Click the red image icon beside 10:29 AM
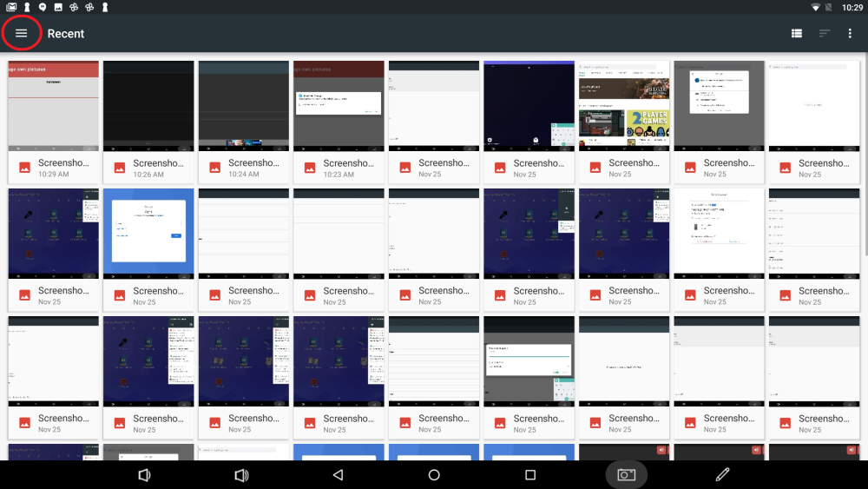868x489 pixels. 24,168
